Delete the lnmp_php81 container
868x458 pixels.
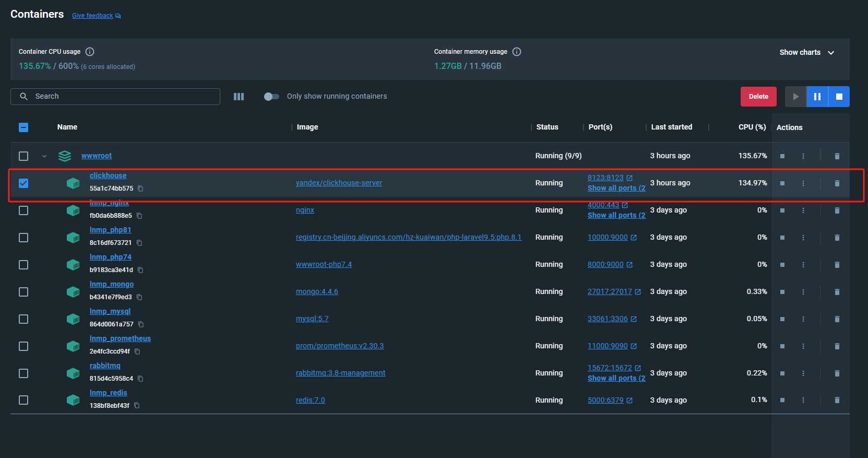(837, 238)
